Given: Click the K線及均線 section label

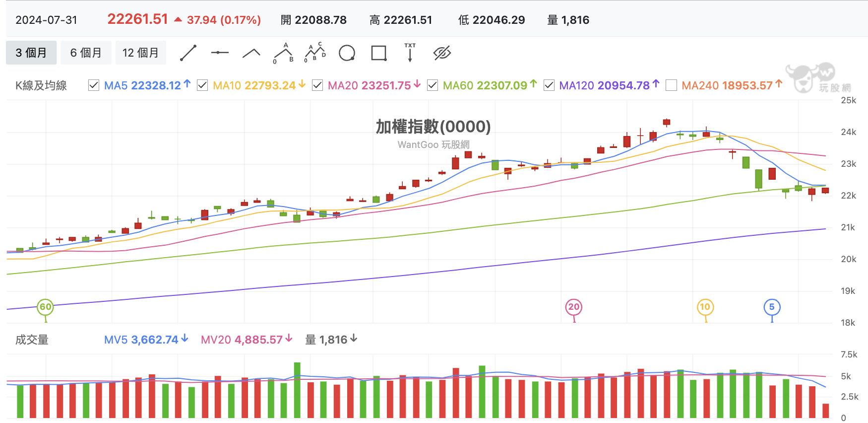Looking at the screenshot, I should click(x=41, y=85).
